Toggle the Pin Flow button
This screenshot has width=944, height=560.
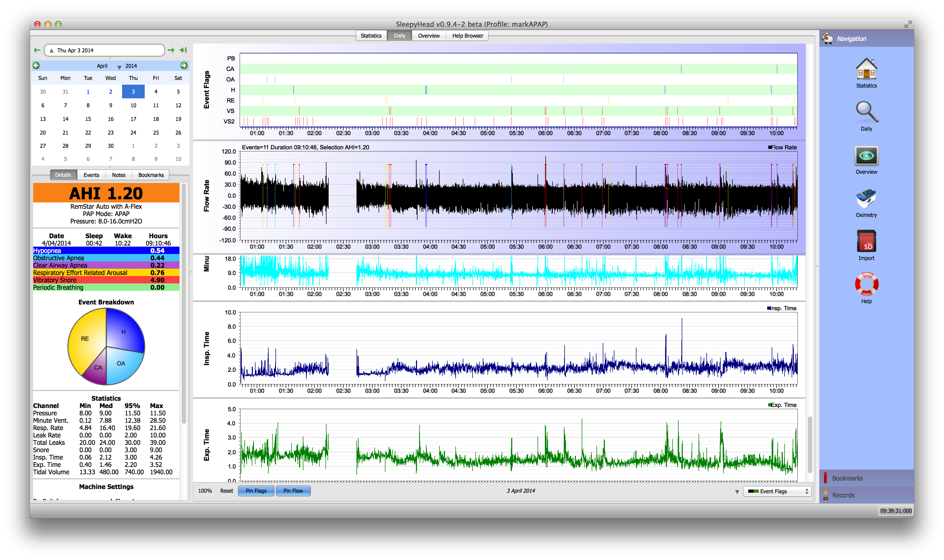coord(293,491)
